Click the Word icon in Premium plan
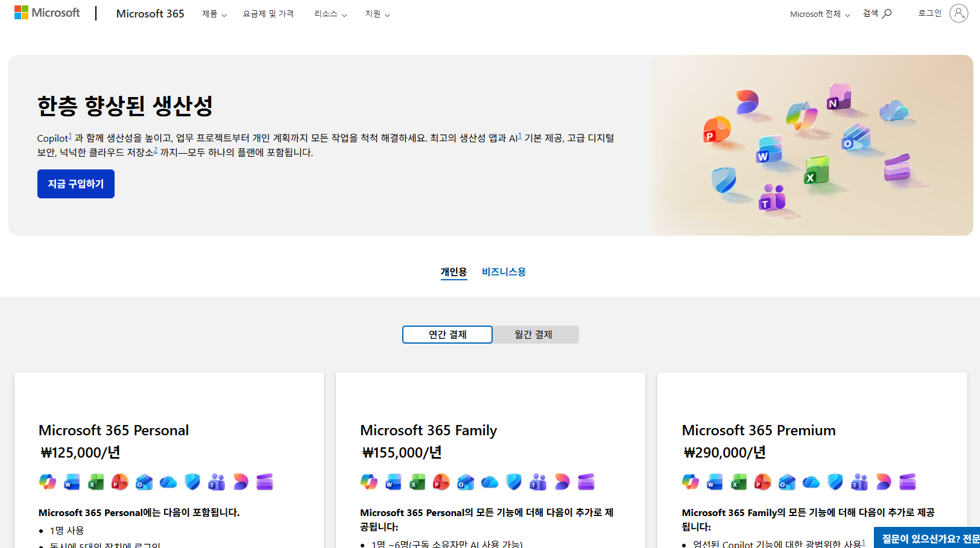The image size is (980, 548). click(715, 482)
